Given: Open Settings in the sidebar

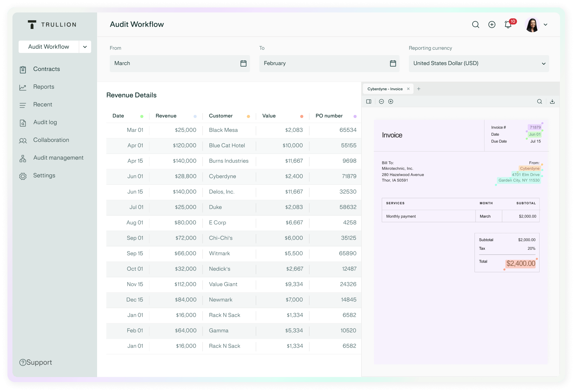Looking at the screenshot, I should 44,175.
